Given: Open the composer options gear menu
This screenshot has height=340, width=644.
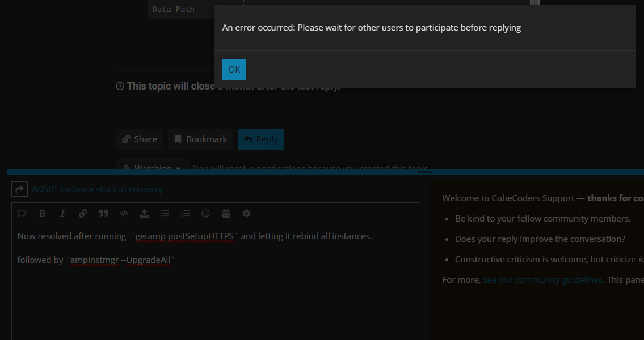Looking at the screenshot, I should (x=246, y=214).
